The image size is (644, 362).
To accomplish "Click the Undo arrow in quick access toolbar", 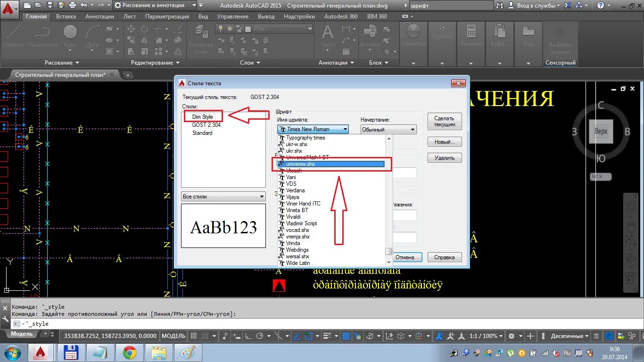I will tap(84, 5).
